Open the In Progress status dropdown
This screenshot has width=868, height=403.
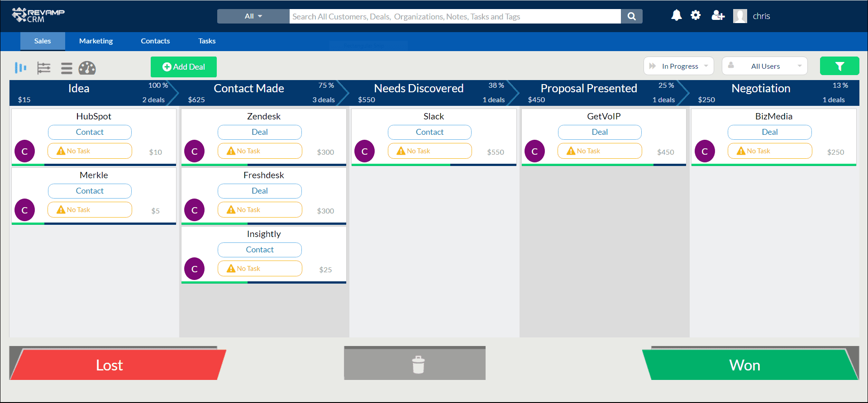coord(679,66)
